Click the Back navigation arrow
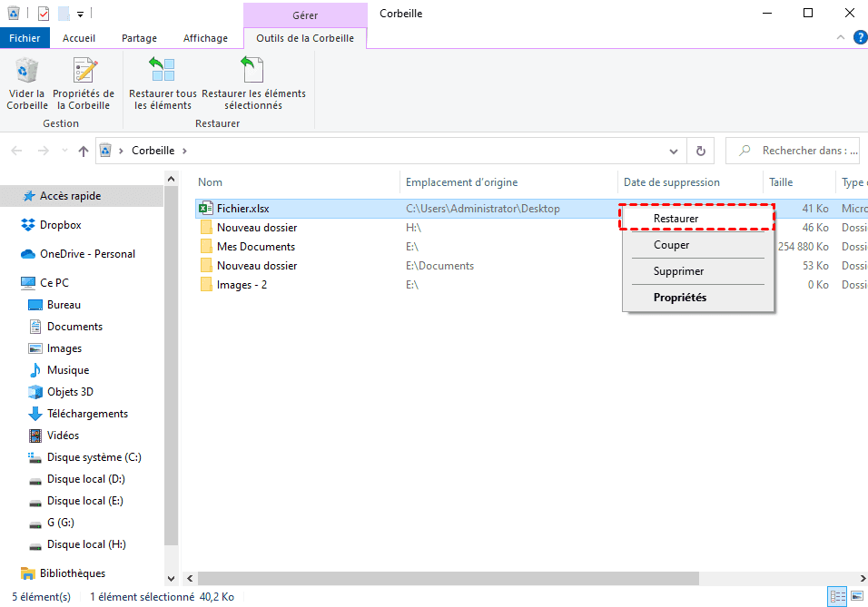The height and width of the screenshot is (607, 868). pos(17,151)
